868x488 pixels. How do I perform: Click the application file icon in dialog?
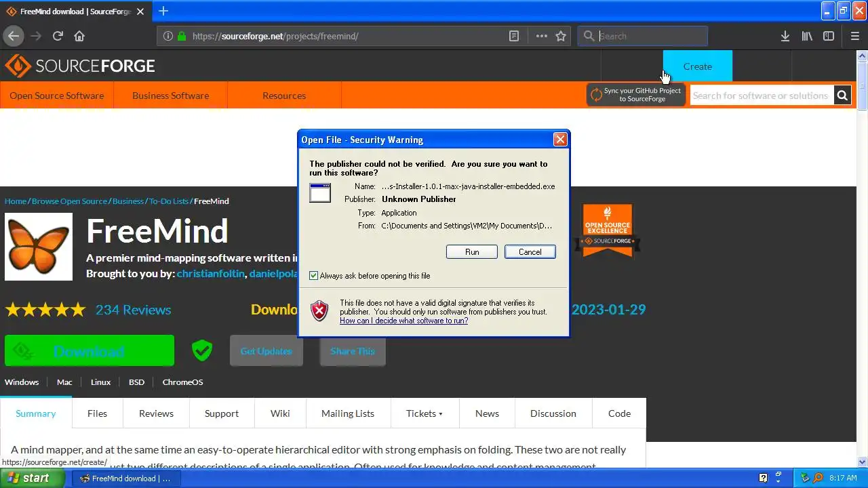pos(320,192)
